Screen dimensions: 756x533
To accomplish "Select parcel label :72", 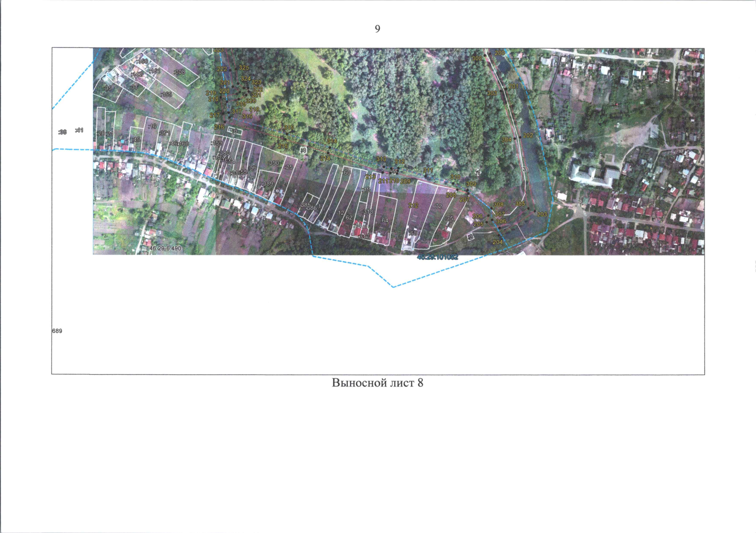I will coord(438,206).
